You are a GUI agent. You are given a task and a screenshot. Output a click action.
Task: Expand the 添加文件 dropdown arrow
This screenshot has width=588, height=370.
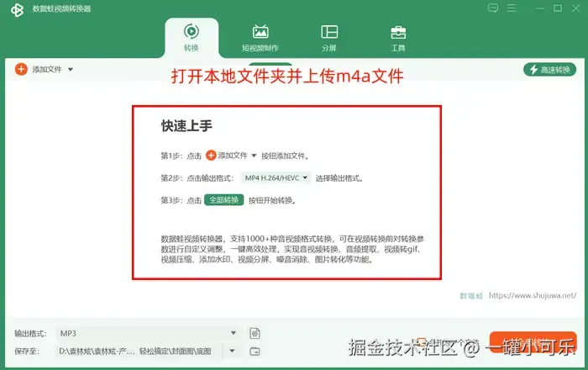pyautogui.click(x=71, y=70)
